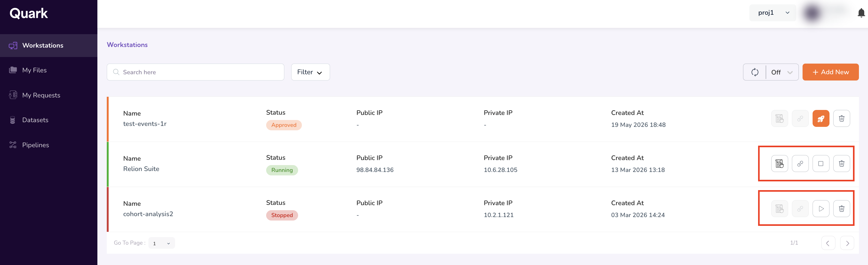Delete the cohort-analysis2 workstation
This screenshot has width=868, height=265.
click(x=841, y=209)
